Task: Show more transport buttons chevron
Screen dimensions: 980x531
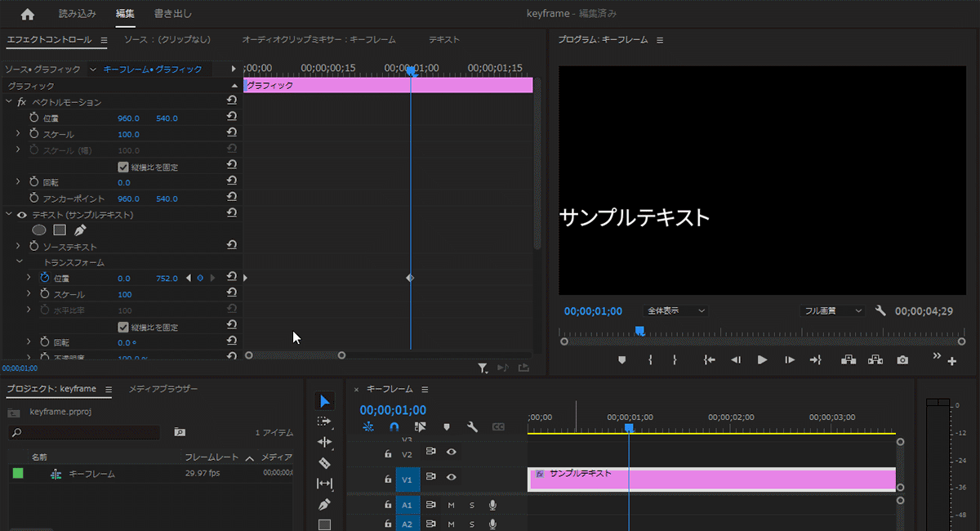Action: pos(937,356)
